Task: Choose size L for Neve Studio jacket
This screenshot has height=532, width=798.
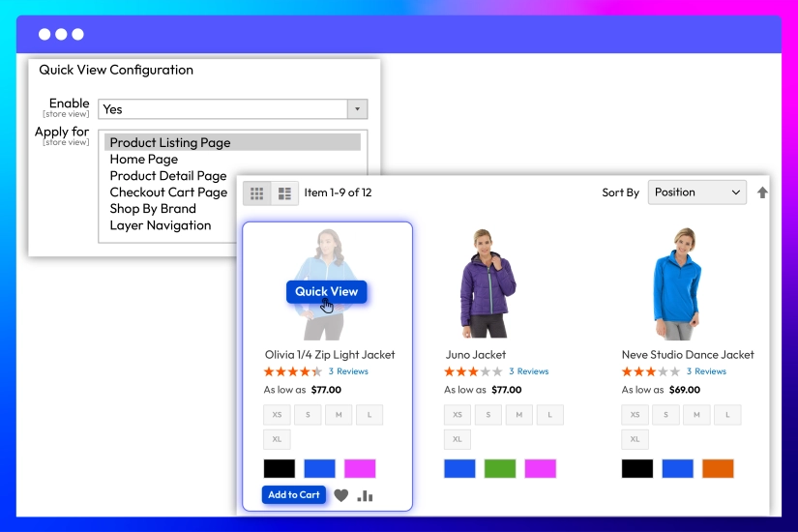Action: point(727,415)
